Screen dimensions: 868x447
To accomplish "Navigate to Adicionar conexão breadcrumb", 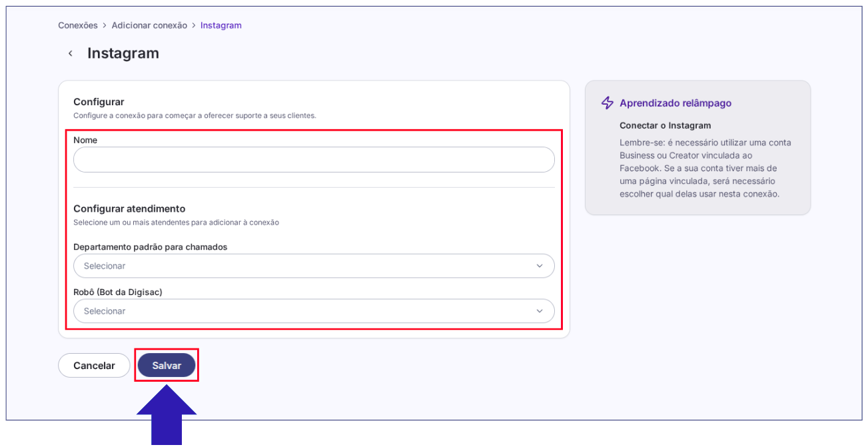I will click(149, 25).
